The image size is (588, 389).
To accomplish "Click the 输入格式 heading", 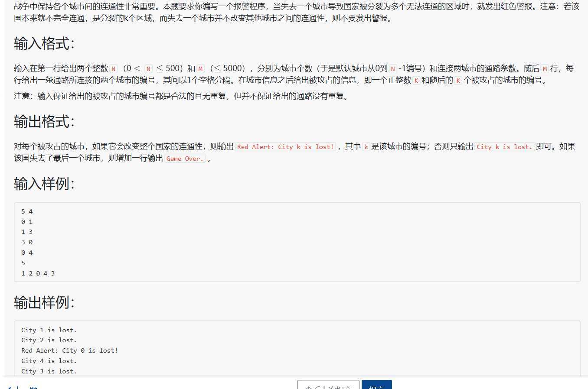I will 44,44.
